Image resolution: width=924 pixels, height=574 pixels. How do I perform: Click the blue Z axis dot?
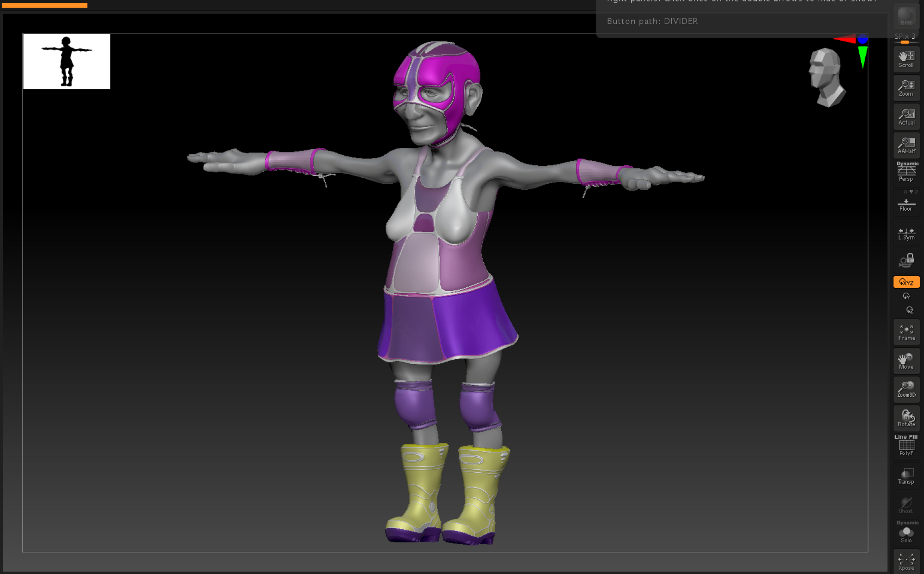click(863, 39)
